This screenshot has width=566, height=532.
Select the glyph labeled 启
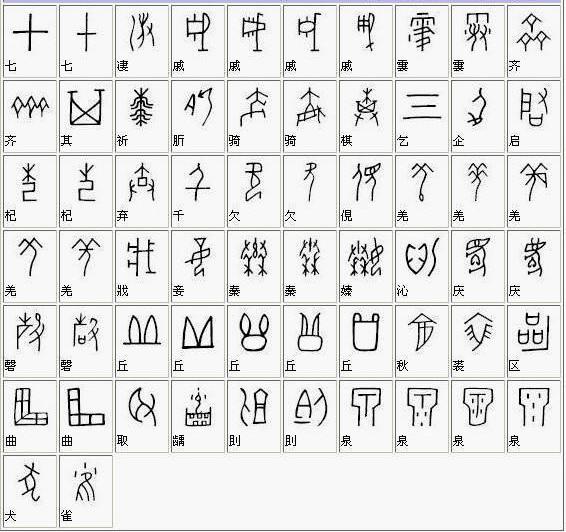(x=534, y=117)
